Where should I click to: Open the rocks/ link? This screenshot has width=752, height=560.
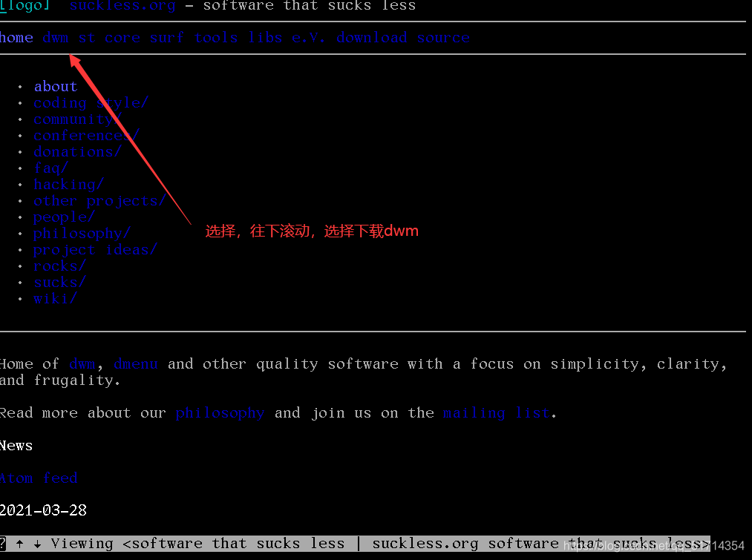(x=60, y=266)
